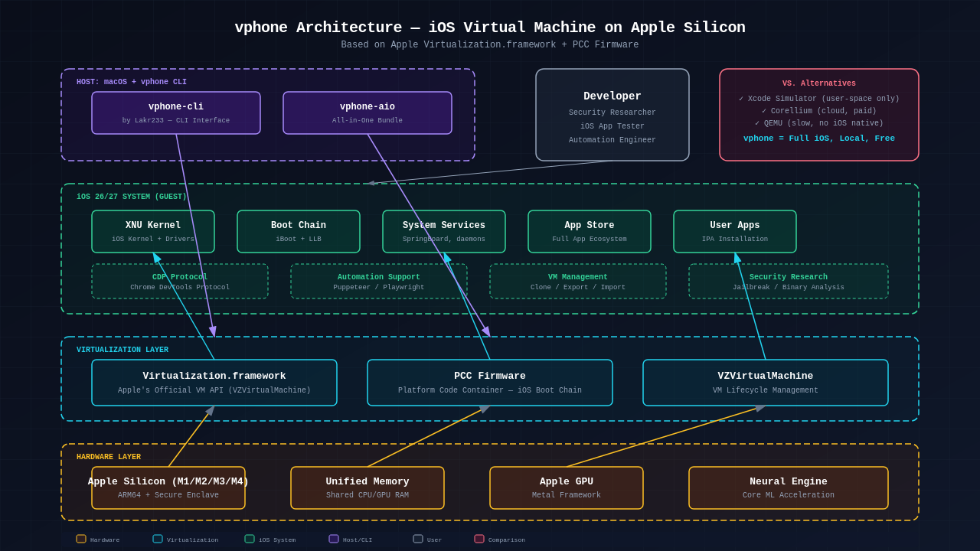The image size is (980, 551).
Task: Click the "Automation Engineer" text line
Action: coord(612,140)
